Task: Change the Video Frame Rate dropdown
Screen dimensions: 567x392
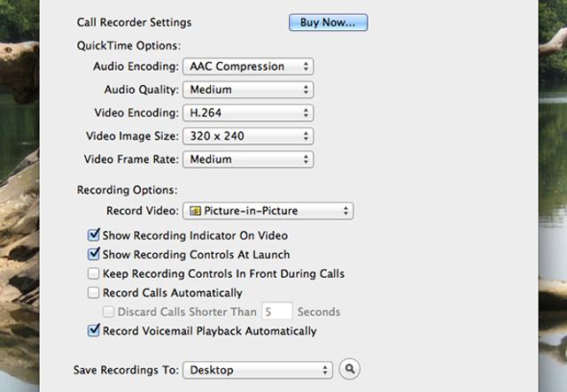Action: coord(247,159)
